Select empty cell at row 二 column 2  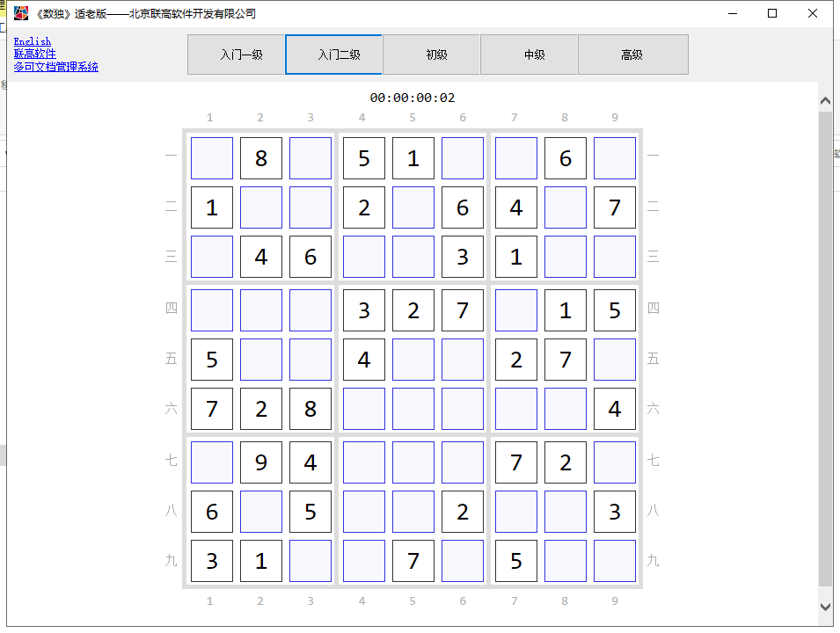[x=261, y=207]
